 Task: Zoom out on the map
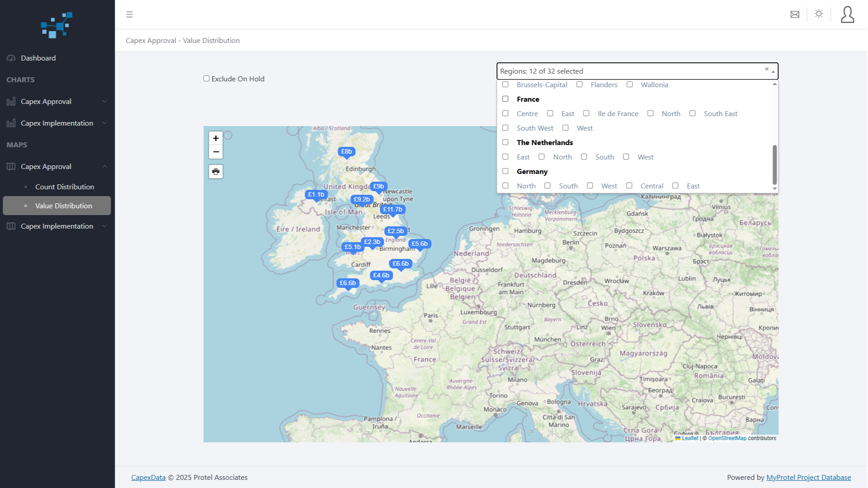coord(216,152)
